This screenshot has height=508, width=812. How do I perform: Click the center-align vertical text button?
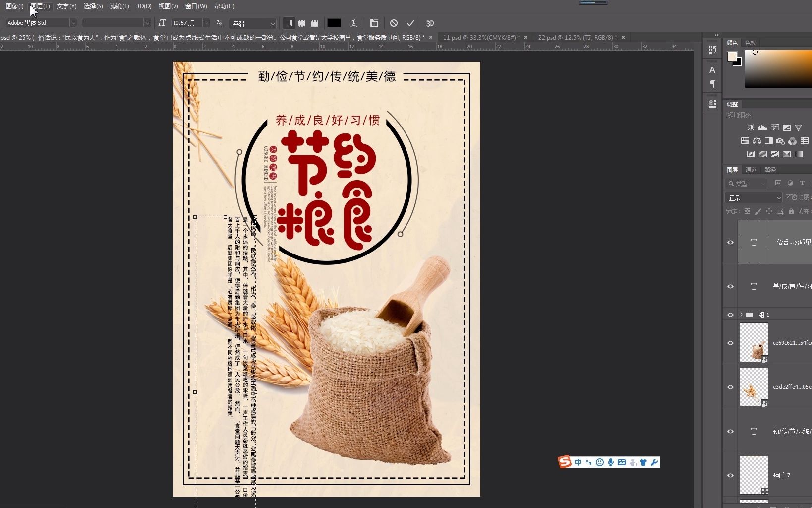point(301,23)
